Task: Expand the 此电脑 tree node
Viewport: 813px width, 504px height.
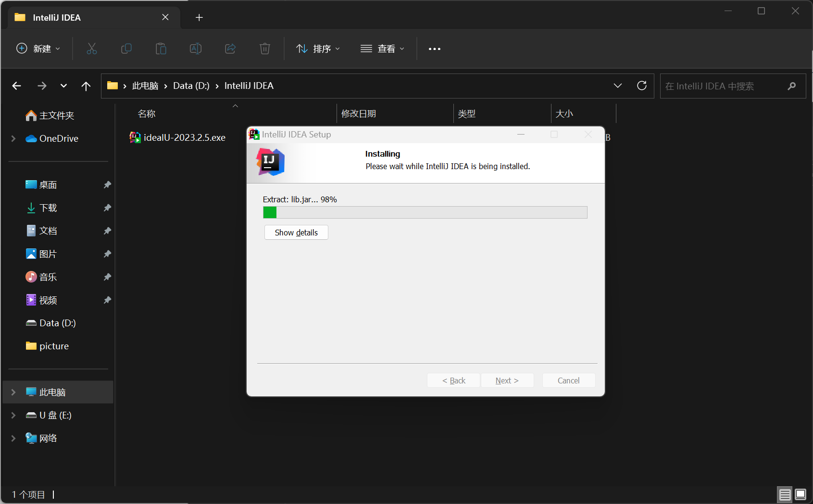Action: [x=13, y=392]
